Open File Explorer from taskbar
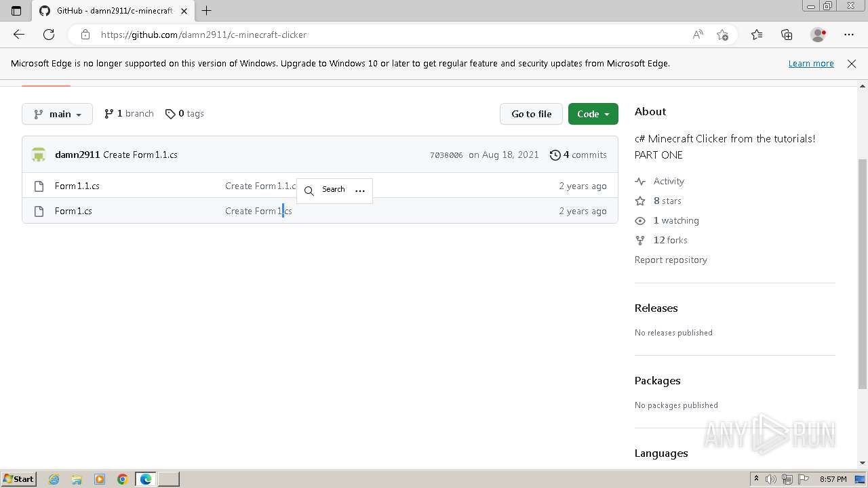Screen dimensions: 868x488 [x=77, y=479]
